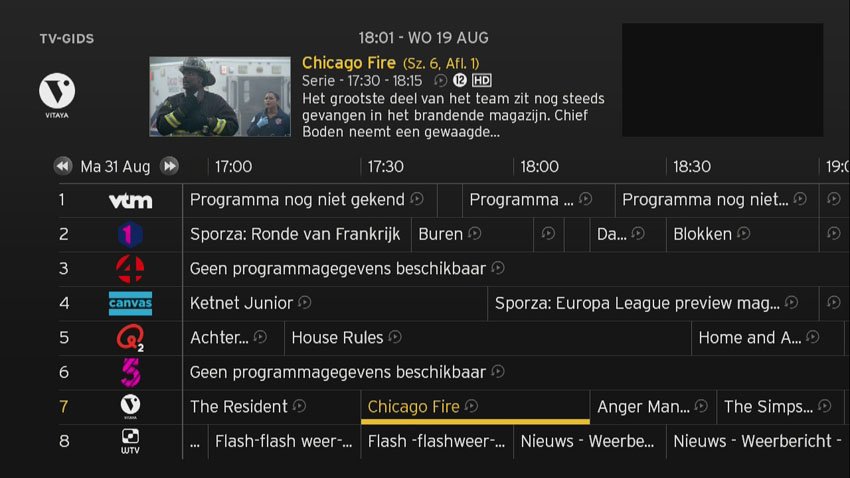Select The Resident on channel 7
850x478 pixels.
272,406
